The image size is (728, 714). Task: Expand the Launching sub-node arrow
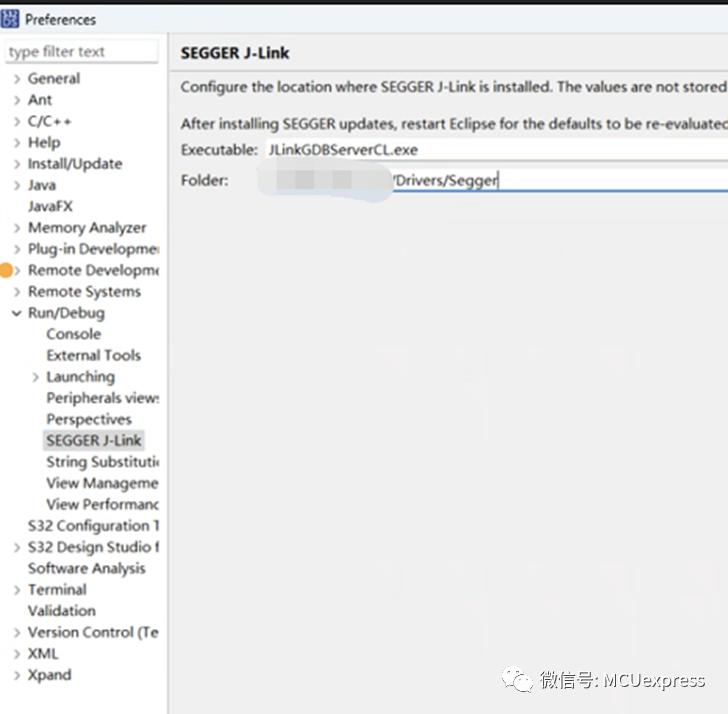point(36,377)
